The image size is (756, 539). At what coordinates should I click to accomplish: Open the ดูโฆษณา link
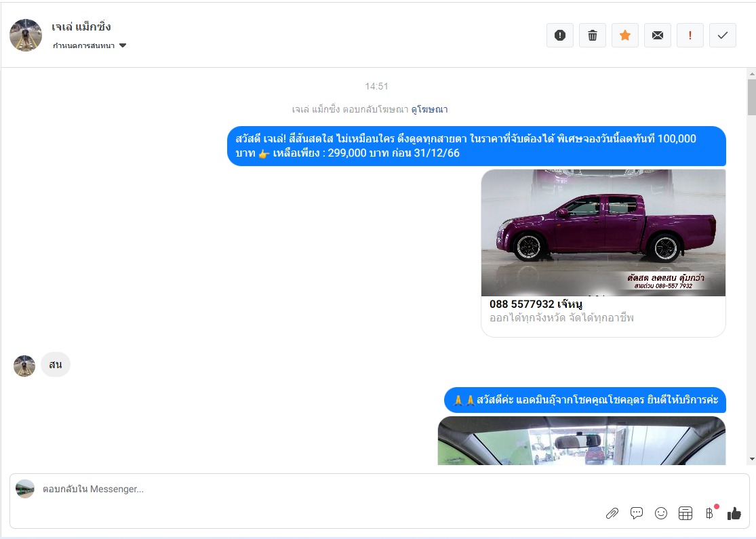tap(430, 109)
